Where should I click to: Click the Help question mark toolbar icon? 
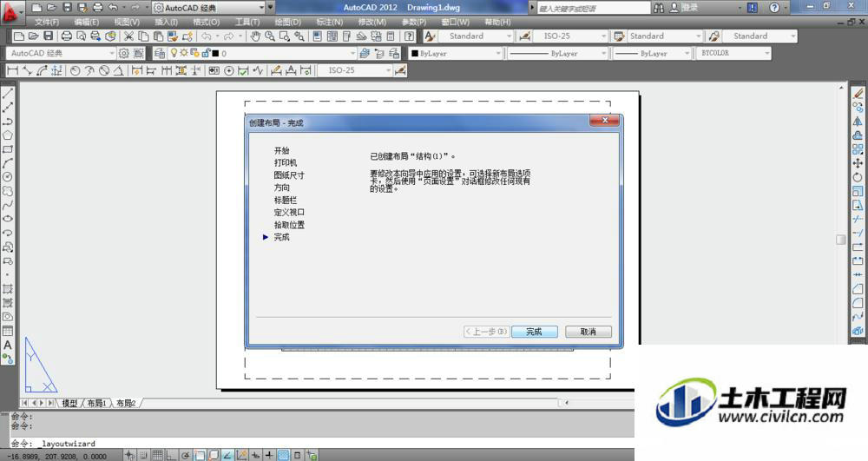[409, 36]
